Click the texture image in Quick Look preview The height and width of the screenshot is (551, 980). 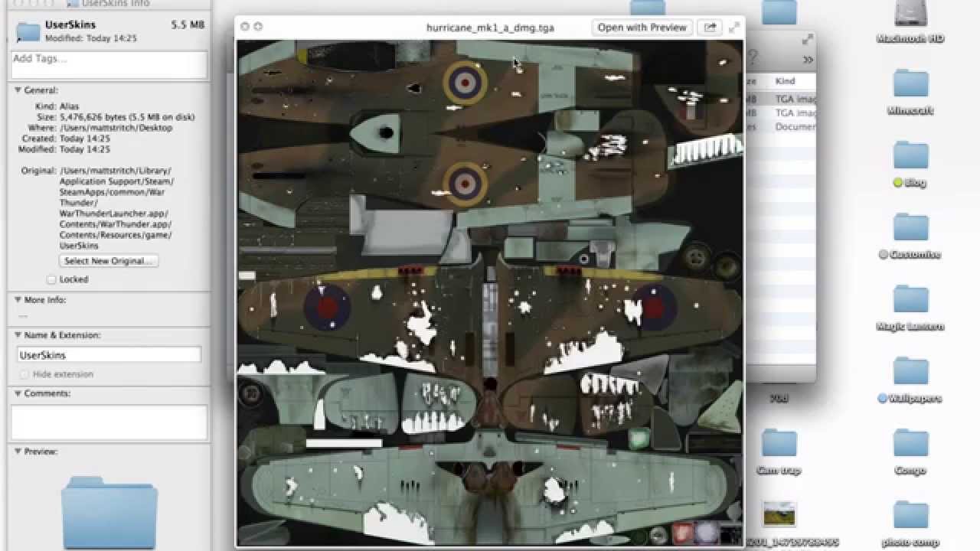pyautogui.click(x=489, y=293)
